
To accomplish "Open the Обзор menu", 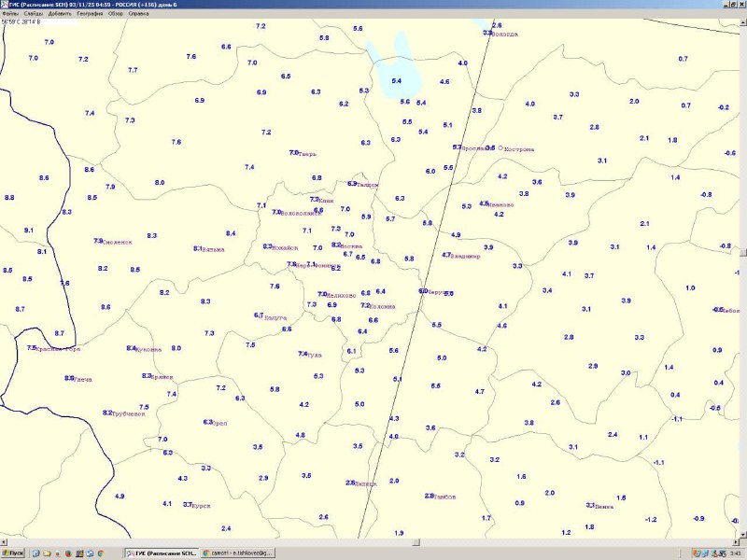I will 117,14.
